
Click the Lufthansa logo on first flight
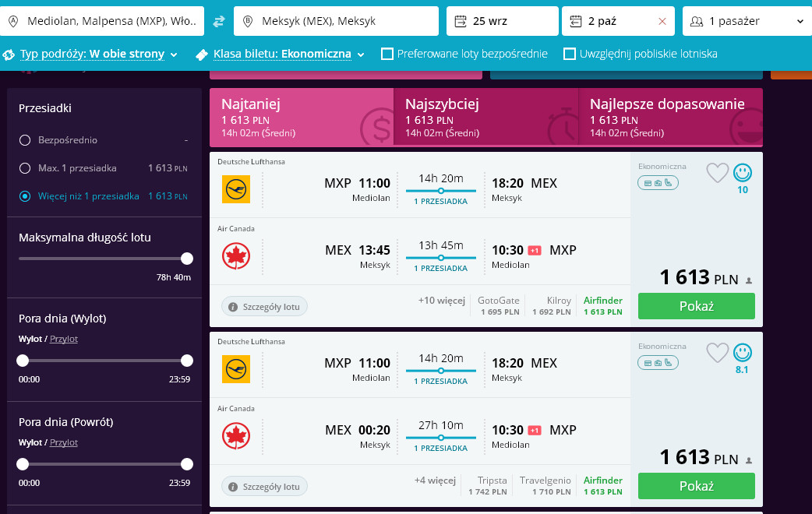[236, 189]
